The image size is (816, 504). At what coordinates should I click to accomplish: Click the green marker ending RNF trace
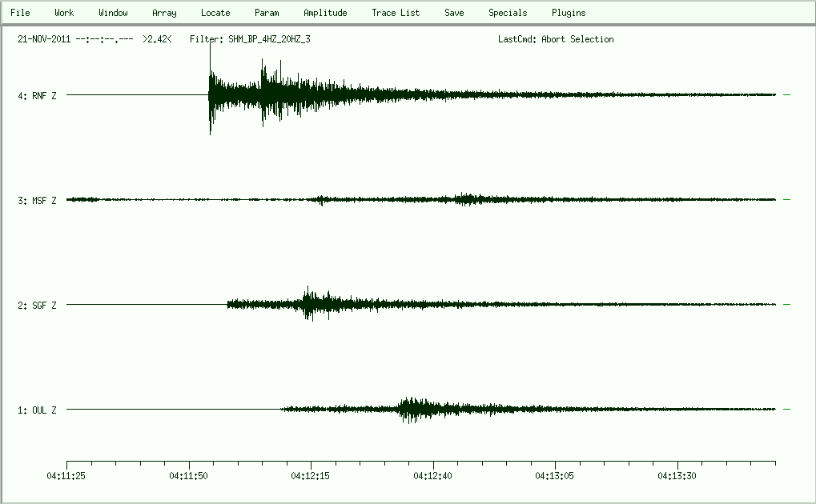(x=787, y=95)
